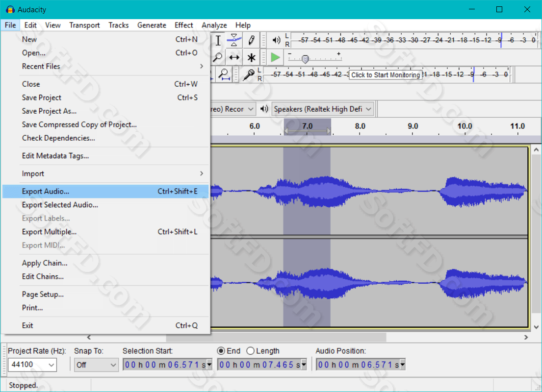Select Save Compressed Copy of Project...
The image size is (542, 392).
pos(105,124)
